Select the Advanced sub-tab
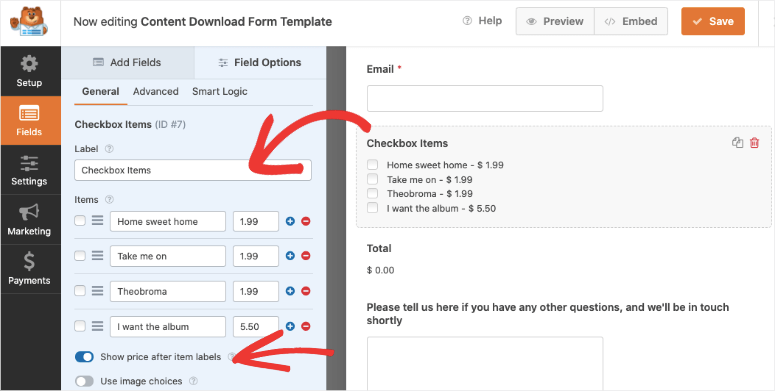This screenshot has width=775, height=391. click(156, 91)
